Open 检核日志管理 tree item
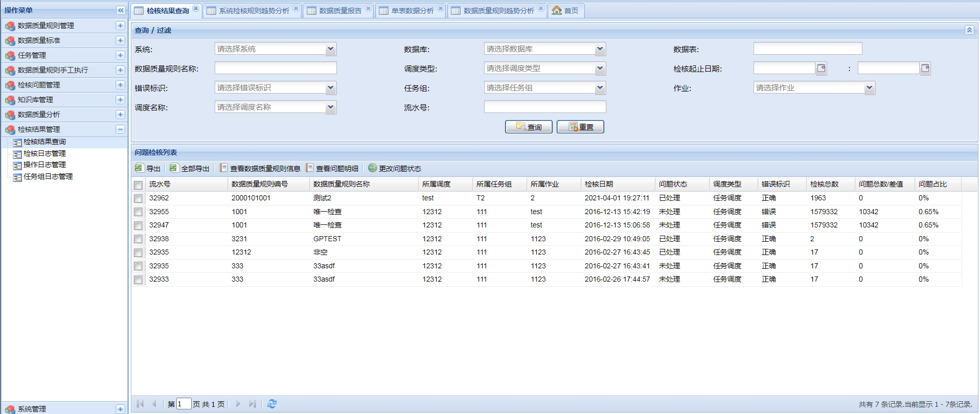 click(44, 153)
